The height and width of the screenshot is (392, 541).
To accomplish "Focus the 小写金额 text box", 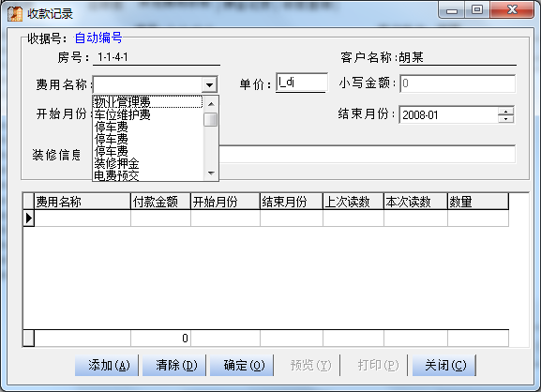I will (458, 83).
